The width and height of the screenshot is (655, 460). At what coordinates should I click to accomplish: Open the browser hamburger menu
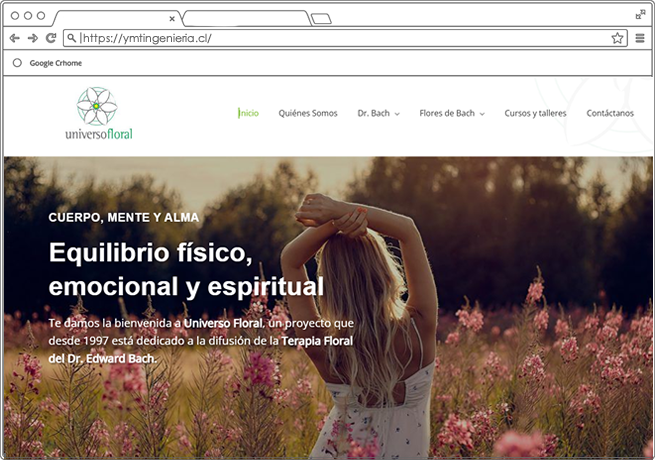640,38
